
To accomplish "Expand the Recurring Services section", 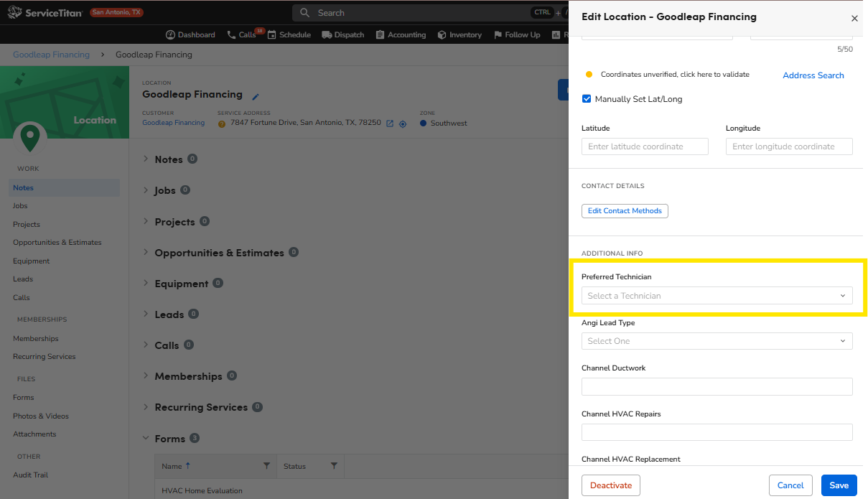I will [146, 406].
